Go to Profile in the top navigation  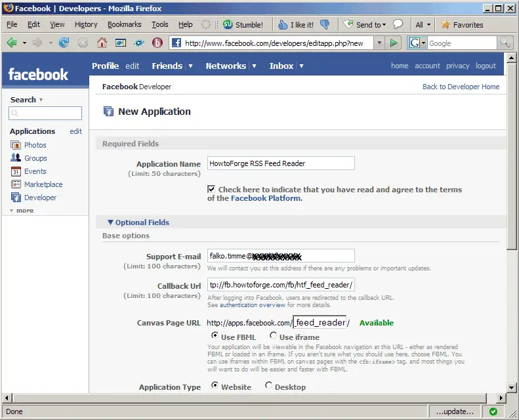(x=105, y=66)
